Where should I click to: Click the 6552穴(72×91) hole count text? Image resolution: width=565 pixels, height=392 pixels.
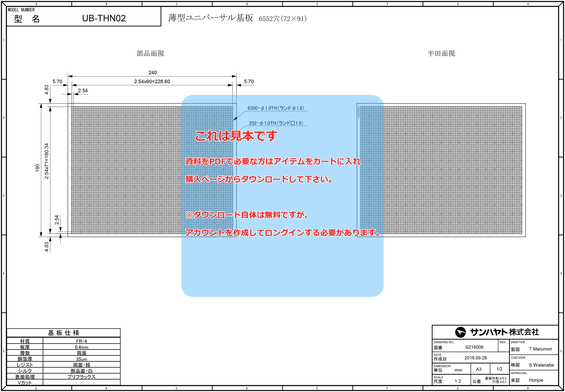(283, 19)
